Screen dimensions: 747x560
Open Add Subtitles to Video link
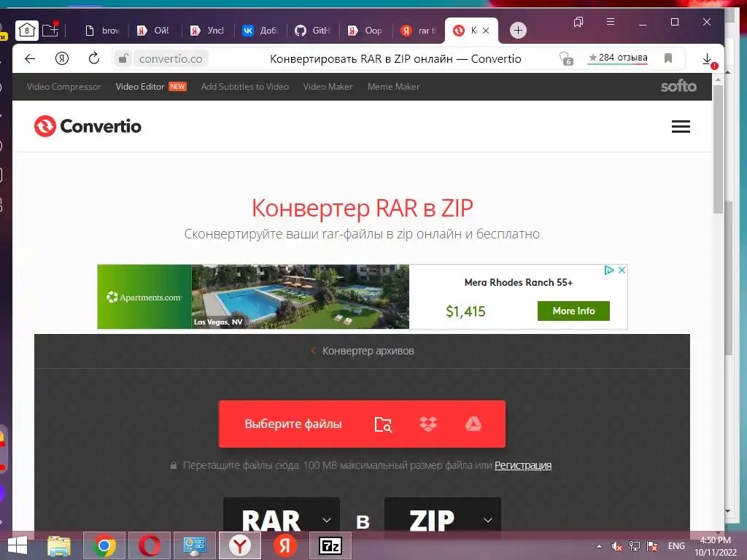click(x=245, y=87)
